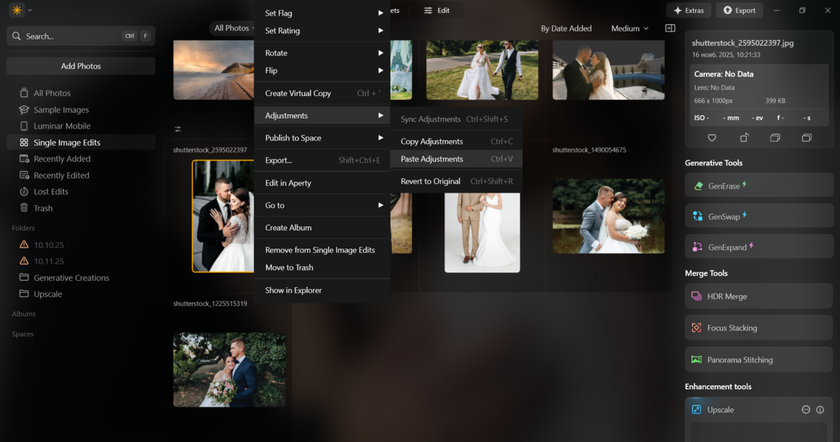The width and height of the screenshot is (840, 442).
Task: Click the paste adjustments icon in info panel
Action: (806, 138)
